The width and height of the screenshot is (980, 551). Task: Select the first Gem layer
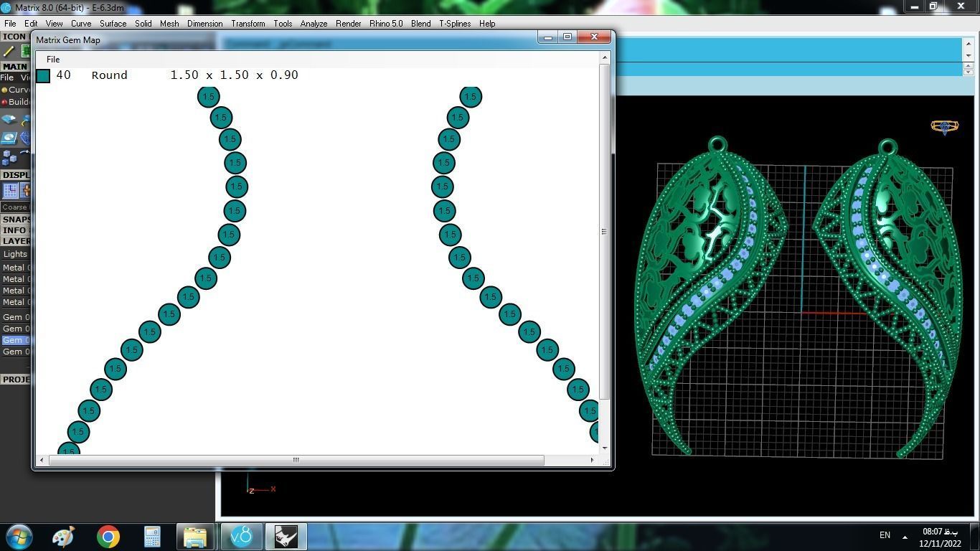coord(15,317)
